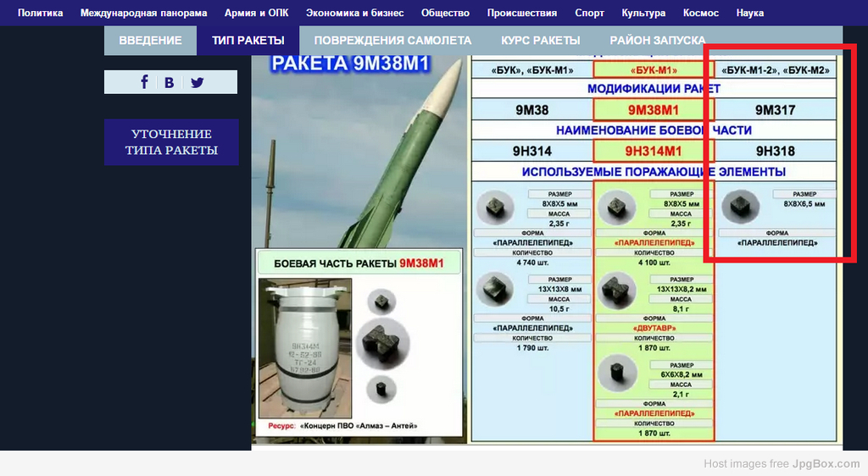Click the УТОЧНЕНИЕ ТИПА РАКЕТЫ button
Screen dimensions: 868x476
click(x=171, y=142)
